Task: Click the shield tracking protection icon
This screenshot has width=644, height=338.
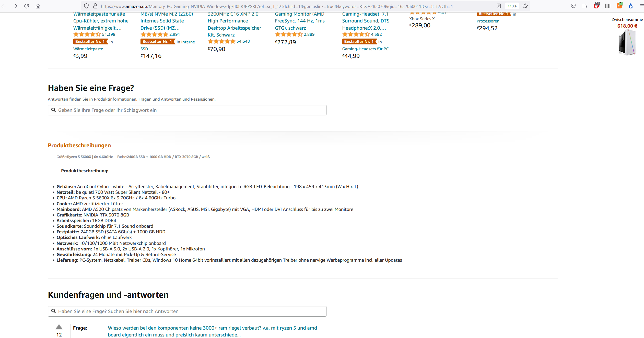Action: coord(86,6)
